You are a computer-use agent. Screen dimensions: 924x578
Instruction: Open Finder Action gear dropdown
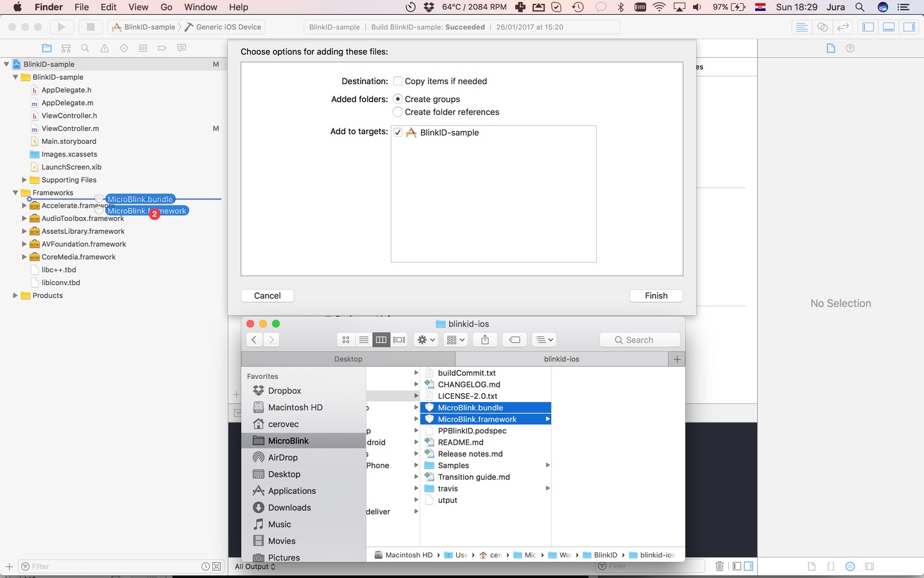point(426,340)
